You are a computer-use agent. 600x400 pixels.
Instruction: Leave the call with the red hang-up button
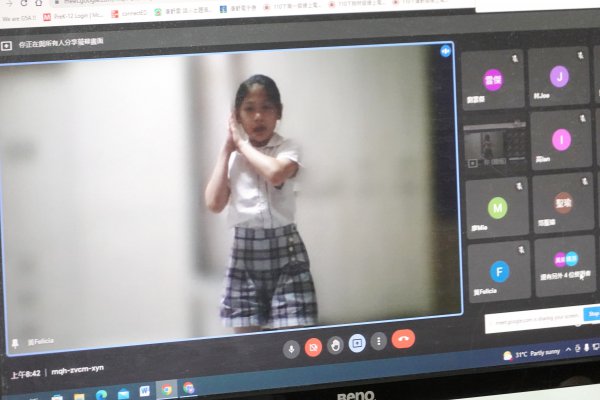[x=403, y=339]
